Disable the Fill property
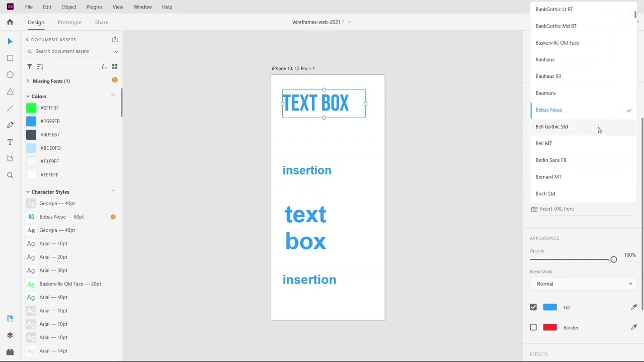The width and height of the screenshot is (644, 362). [x=533, y=307]
